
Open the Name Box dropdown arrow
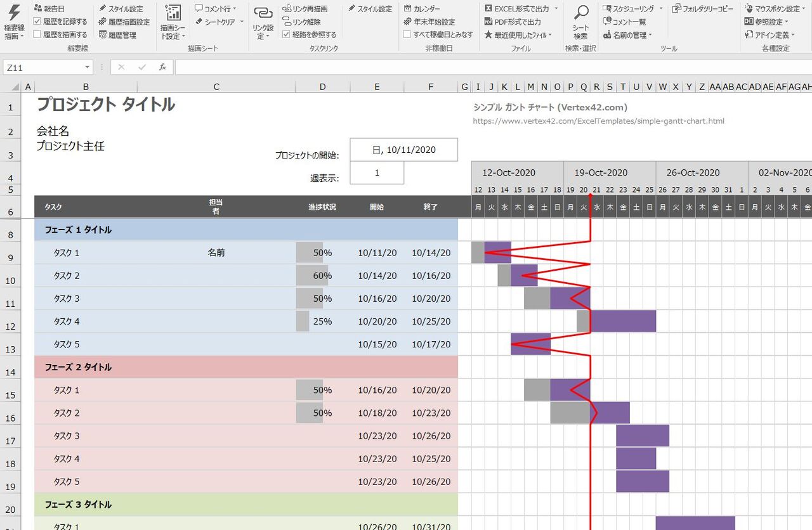pos(87,67)
